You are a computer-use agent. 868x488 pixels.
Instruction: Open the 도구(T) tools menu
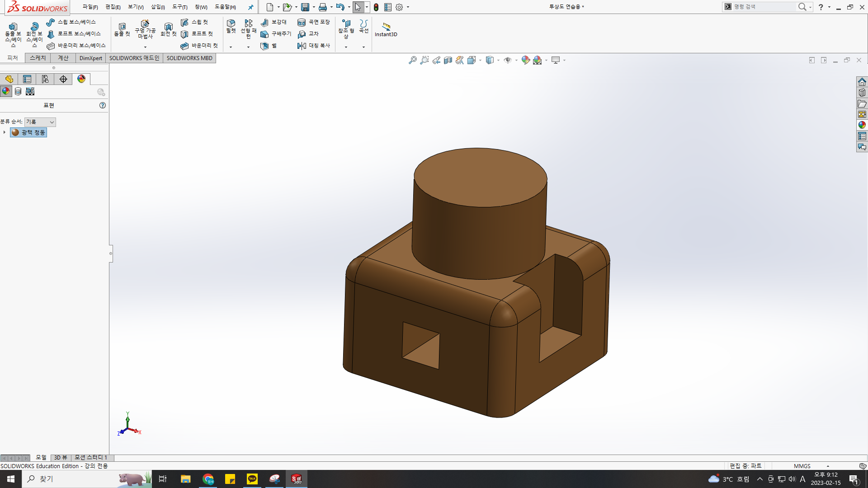[x=179, y=7]
